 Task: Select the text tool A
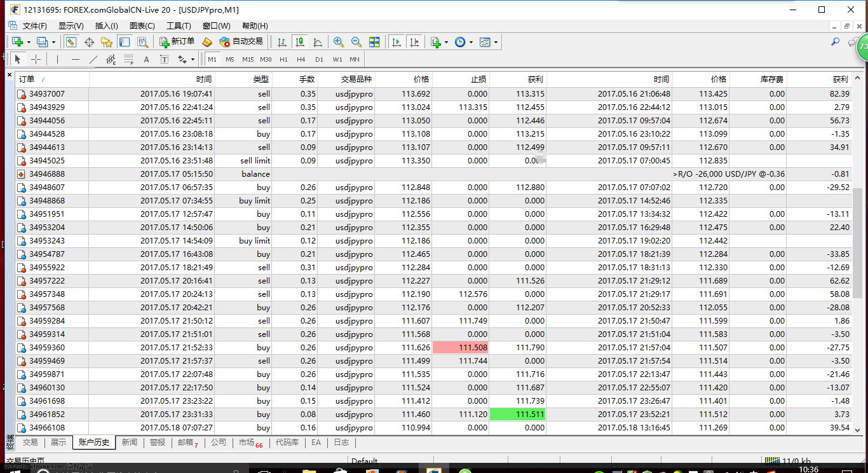coord(146,59)
